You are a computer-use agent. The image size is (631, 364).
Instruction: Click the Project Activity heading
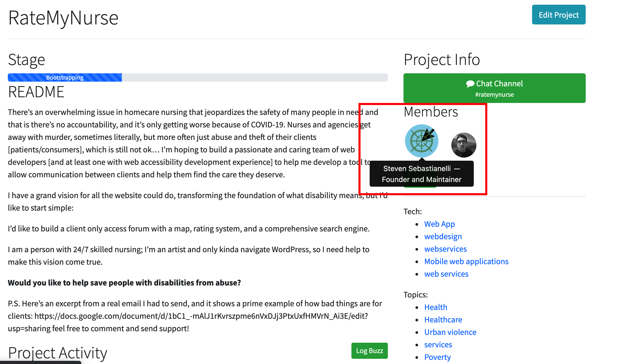[x=58, y=353]
